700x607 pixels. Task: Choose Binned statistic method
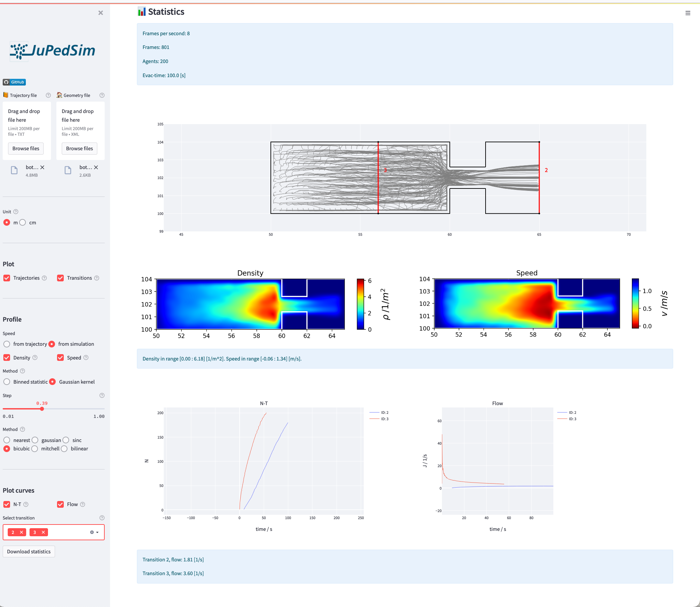pyautogui.click(x=7, y=382)
